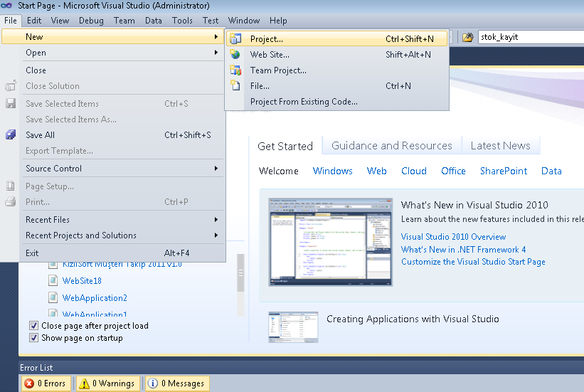The width and height of the screenshot is (584, 392).
Task: Click the red error icon in Error List
Action: tap(29, 383)
